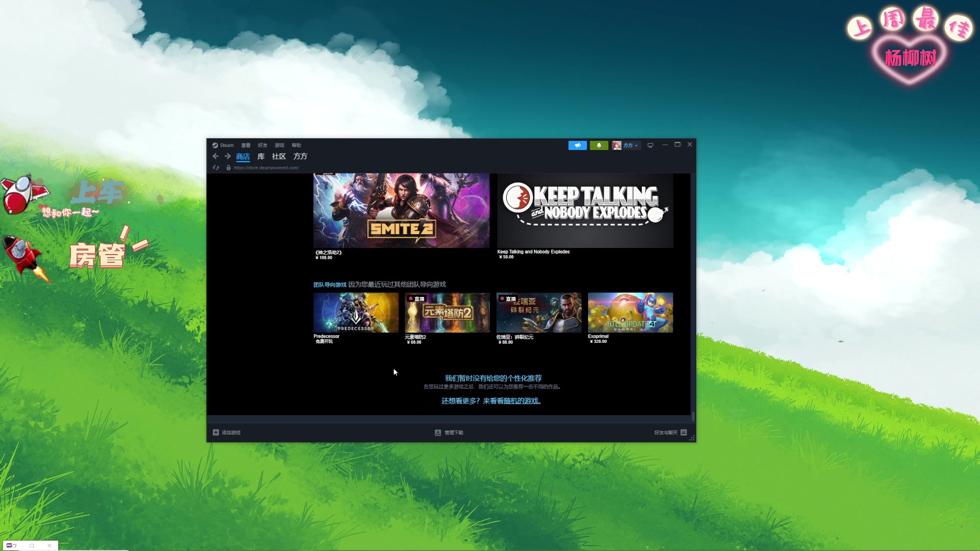Click the 管理下载 download icon
Screen dimensions: 980x551
[x=438, y=433]
